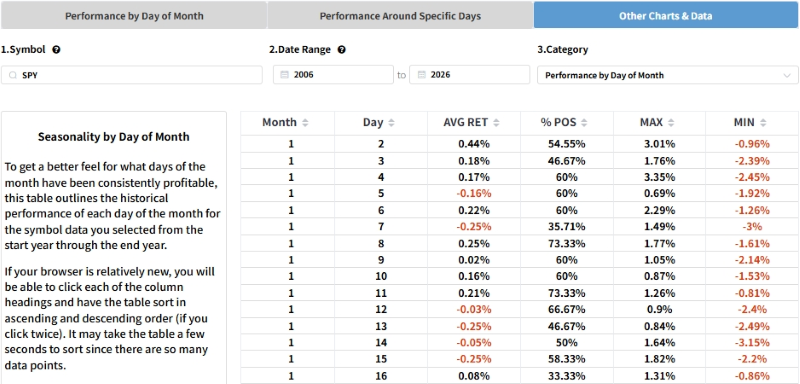
Task: Sort by MAX using its sort arrows
Action: coord(671,122)
